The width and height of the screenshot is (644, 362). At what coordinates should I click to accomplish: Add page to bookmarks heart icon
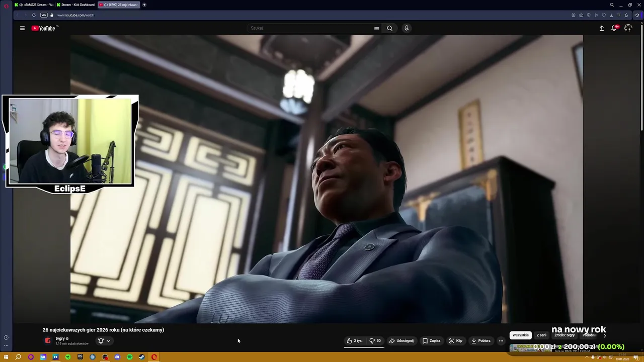pos(604,15)
